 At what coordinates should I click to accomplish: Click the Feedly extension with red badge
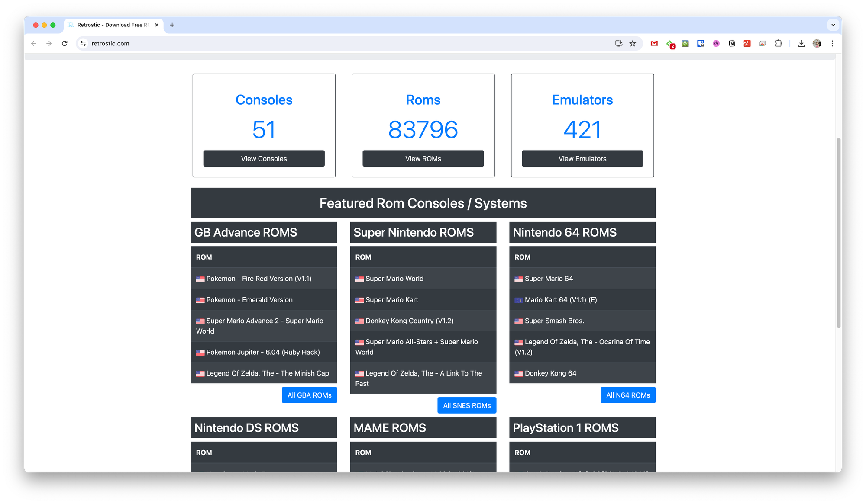tap(670, 44)
